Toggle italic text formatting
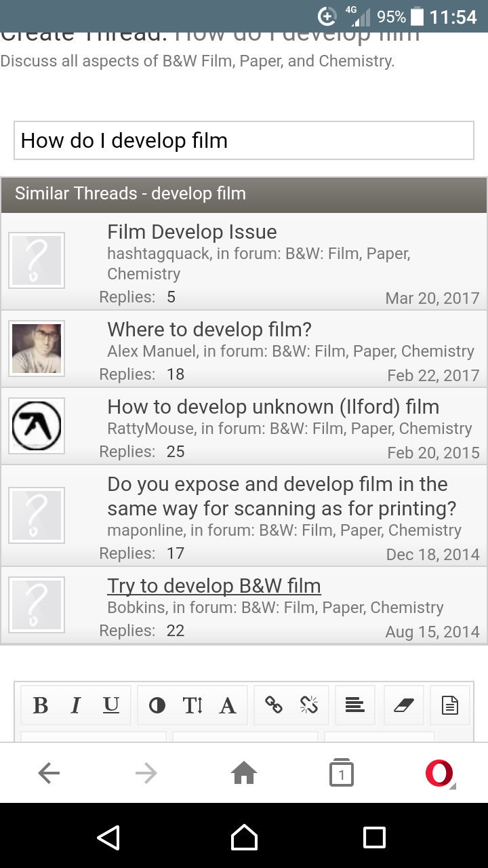Image resolution: width=488 pixels, height=868 pixels. [x=76, y=706]
